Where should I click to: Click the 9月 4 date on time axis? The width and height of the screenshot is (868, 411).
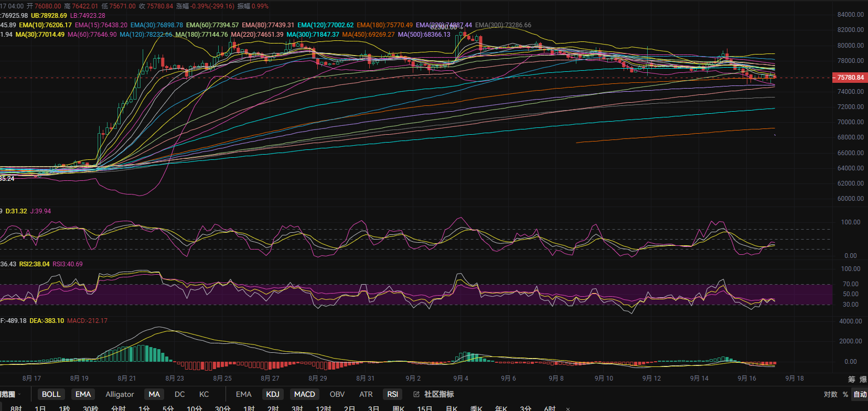pyautogui.click(x=460, y=378)
